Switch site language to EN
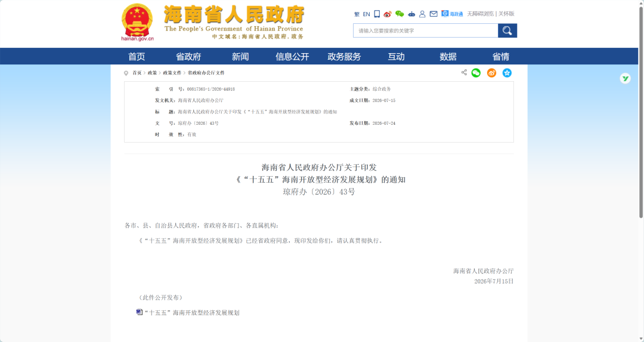Screen dimensions: 644x342 [366, 14]
